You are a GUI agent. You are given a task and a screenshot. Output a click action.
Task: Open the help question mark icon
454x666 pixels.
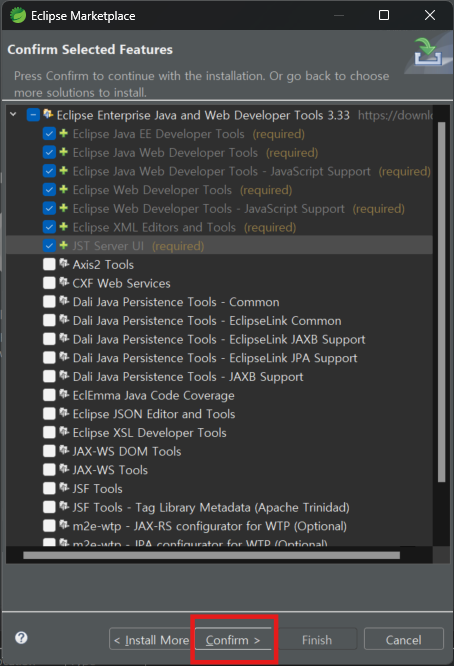click(21, 638)
